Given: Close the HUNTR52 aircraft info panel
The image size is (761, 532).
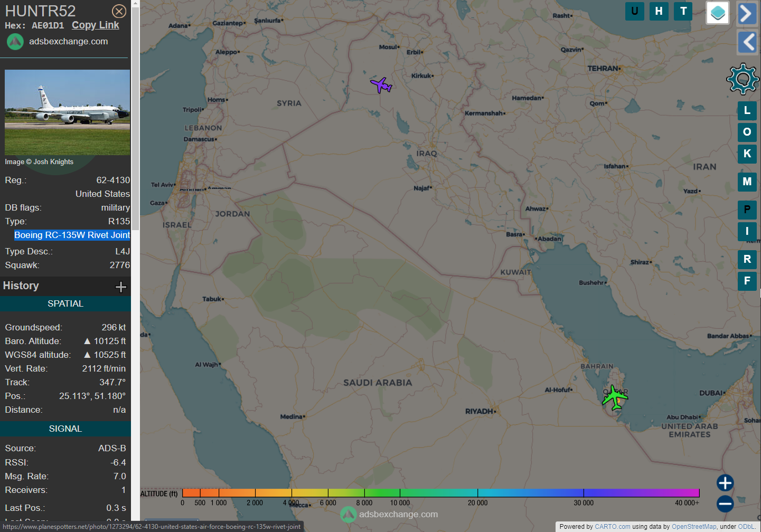Looking at the screenshot, I should point(119,11).
